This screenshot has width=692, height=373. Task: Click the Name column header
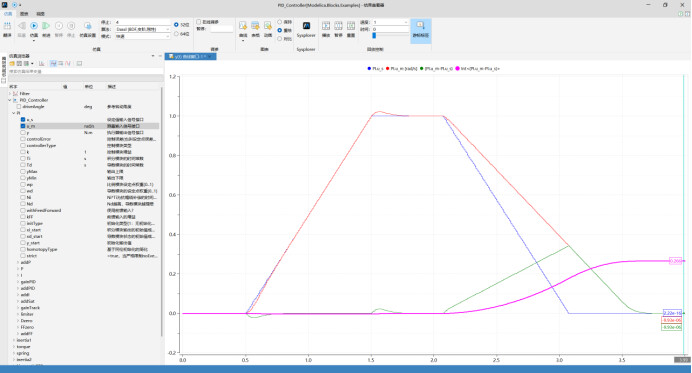(x=13, y=87)
